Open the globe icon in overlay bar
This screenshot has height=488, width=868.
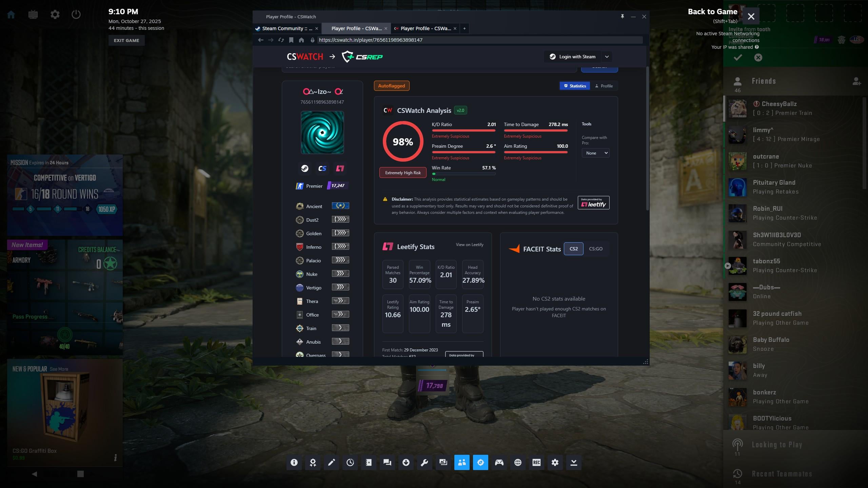518,463
